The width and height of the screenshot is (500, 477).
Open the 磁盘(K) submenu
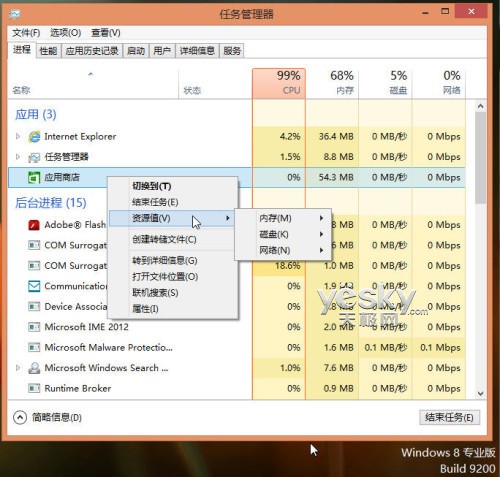283,234
